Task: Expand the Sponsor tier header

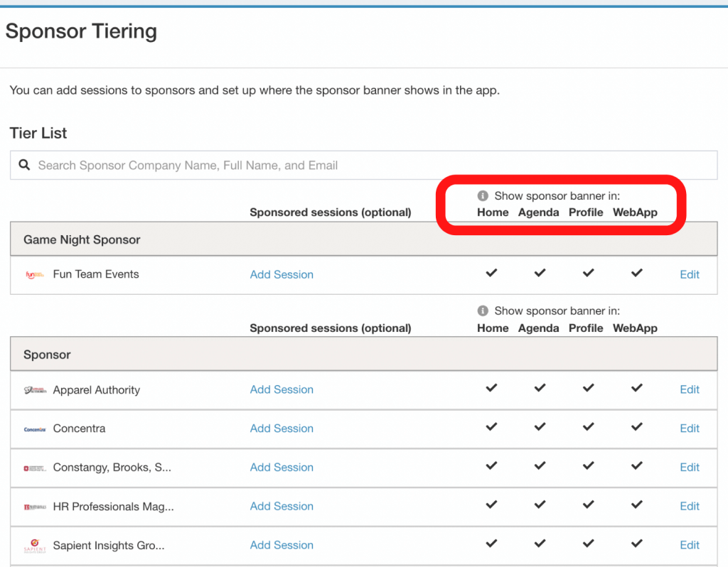Action: click(47, 355)
